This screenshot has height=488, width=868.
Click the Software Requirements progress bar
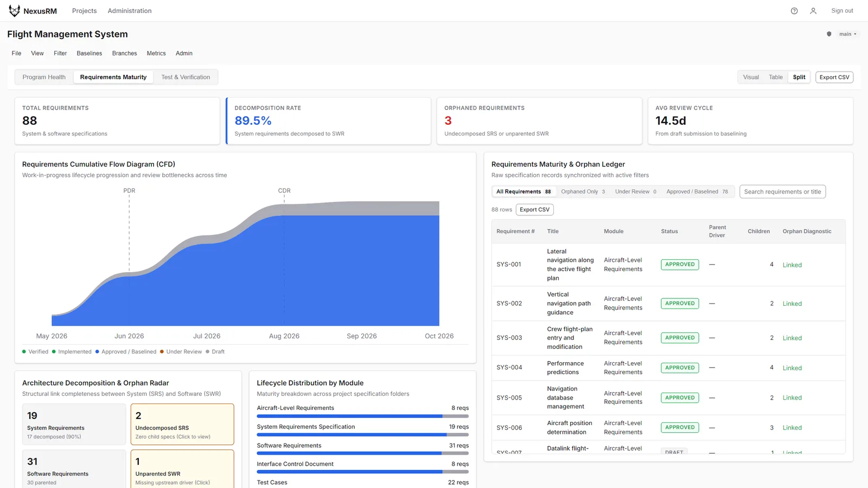(x=362, y=453)
